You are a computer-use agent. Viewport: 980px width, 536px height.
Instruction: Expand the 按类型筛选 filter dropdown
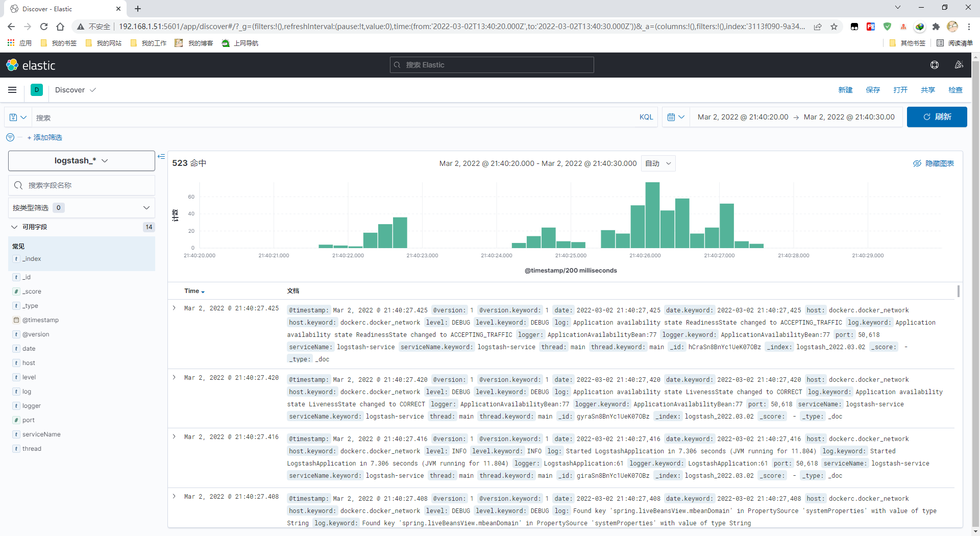82,208
